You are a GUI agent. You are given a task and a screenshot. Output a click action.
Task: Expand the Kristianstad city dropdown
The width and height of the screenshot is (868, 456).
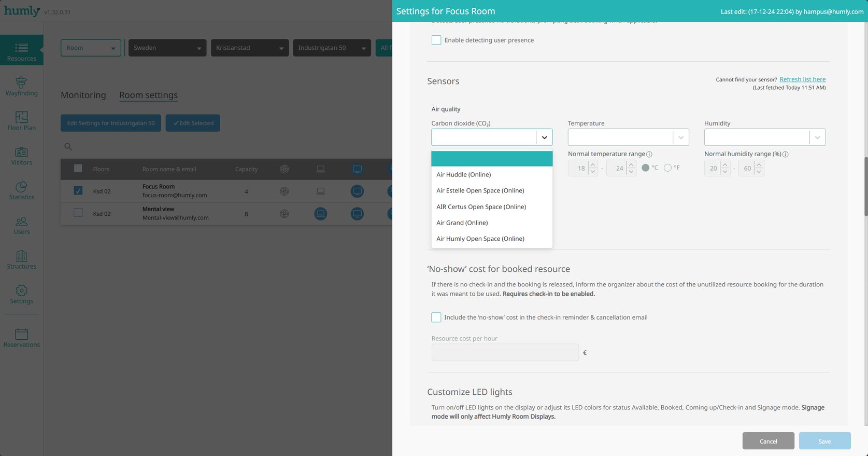point(250,48)
